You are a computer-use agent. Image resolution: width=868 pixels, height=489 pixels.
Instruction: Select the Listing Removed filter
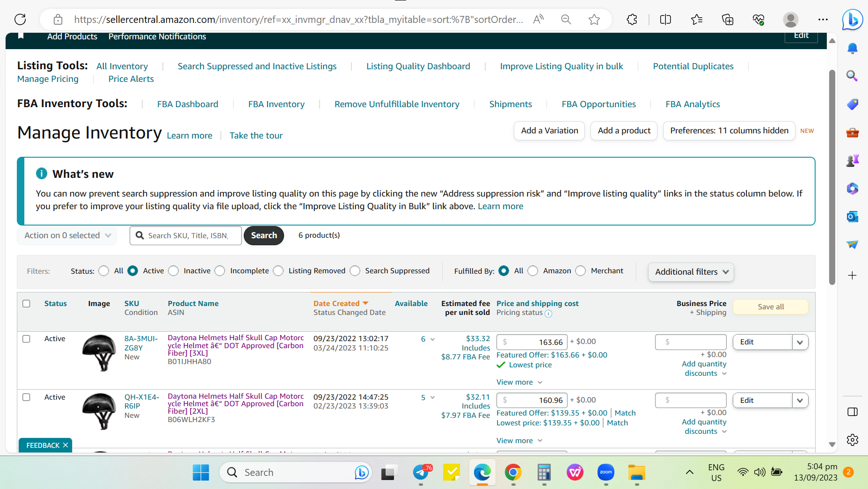tap(278, 271)
